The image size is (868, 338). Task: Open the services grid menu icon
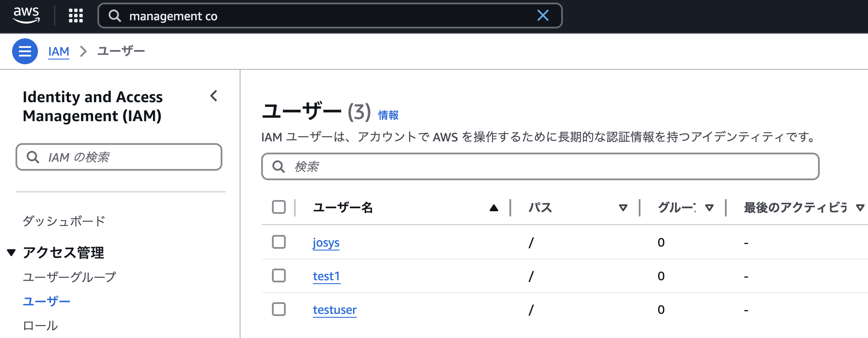(76, 16)
